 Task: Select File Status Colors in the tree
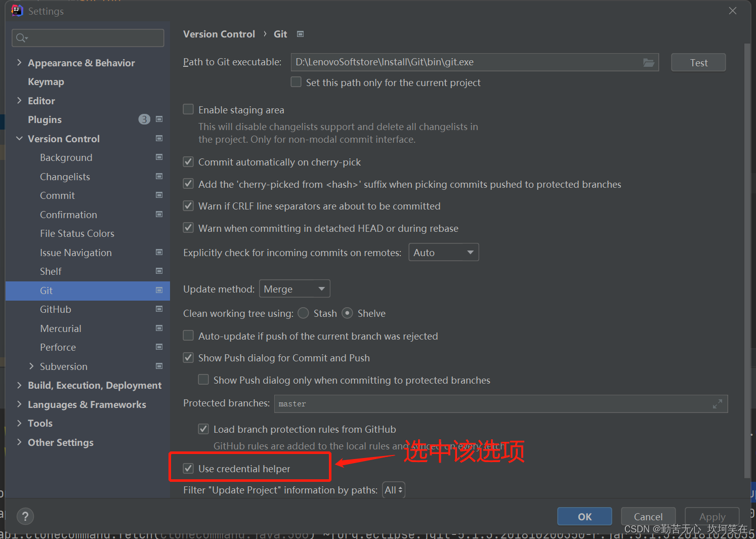click(77, 233)
